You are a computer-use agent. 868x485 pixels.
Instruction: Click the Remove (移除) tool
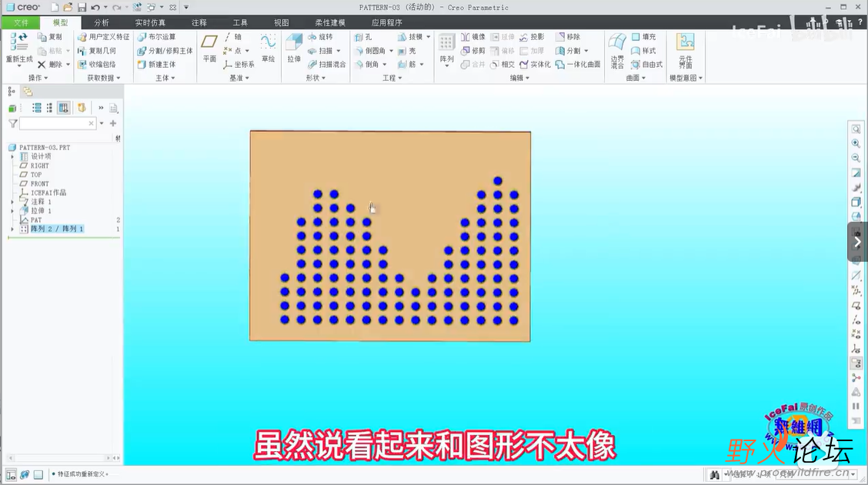[568, 36]
